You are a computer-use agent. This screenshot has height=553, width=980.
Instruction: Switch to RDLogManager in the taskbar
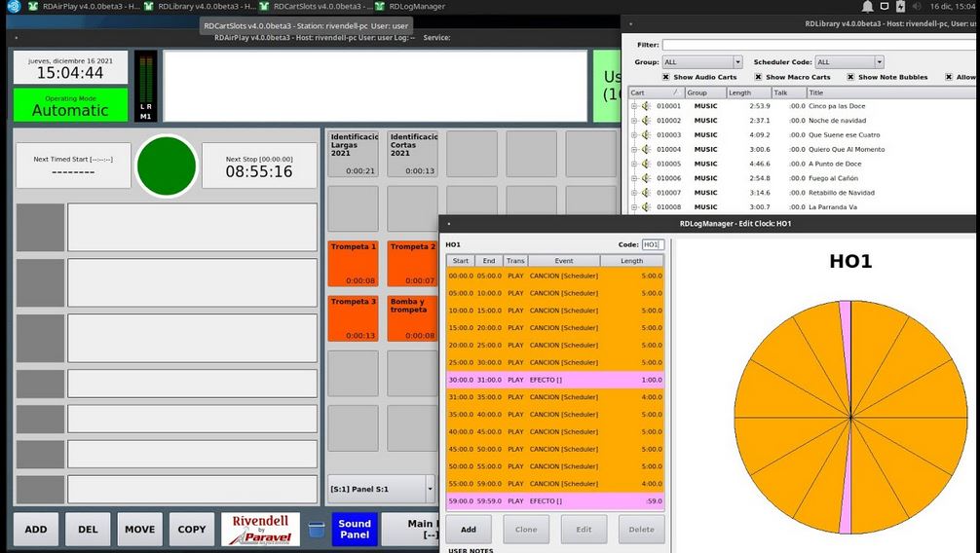pos(410,6)
